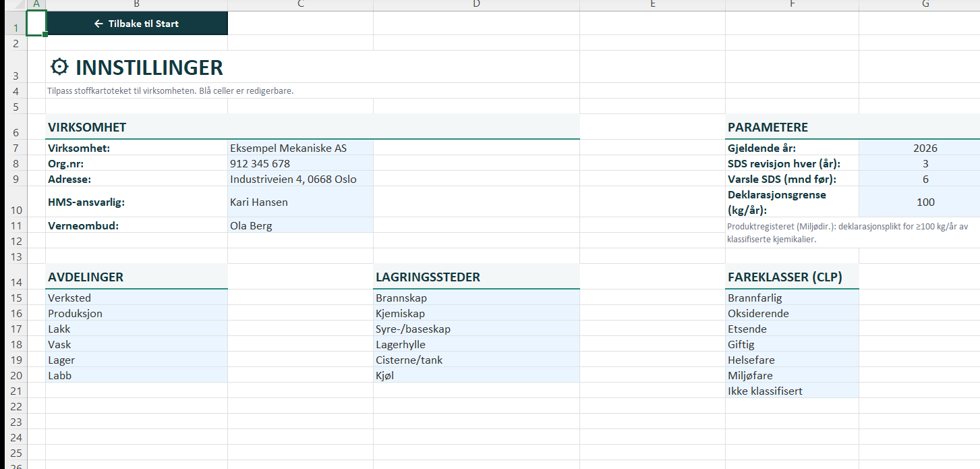Edit the Deklarasjonsgrense value 100
The height and width of the screenshot is (469, 980).
pos(925,202)
